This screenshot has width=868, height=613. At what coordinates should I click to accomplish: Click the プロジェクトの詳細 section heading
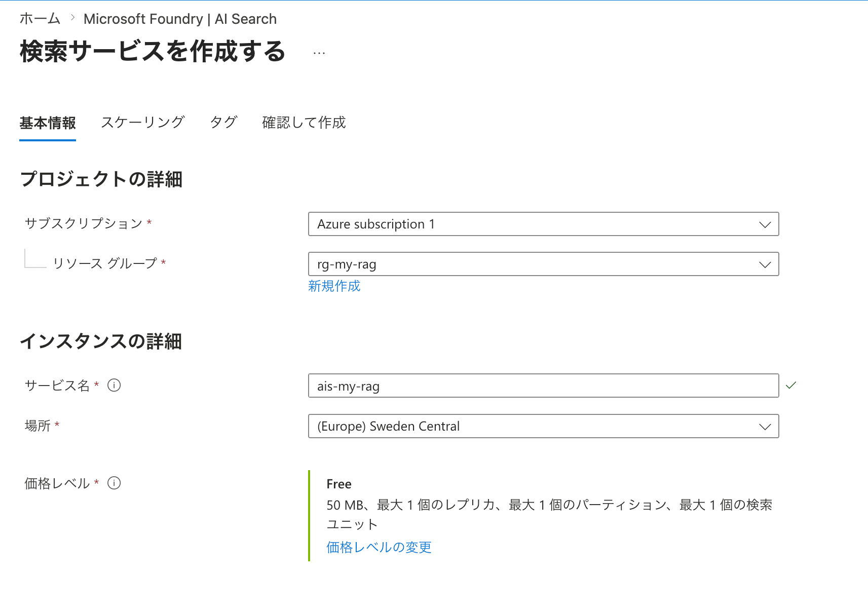[101, 179]
